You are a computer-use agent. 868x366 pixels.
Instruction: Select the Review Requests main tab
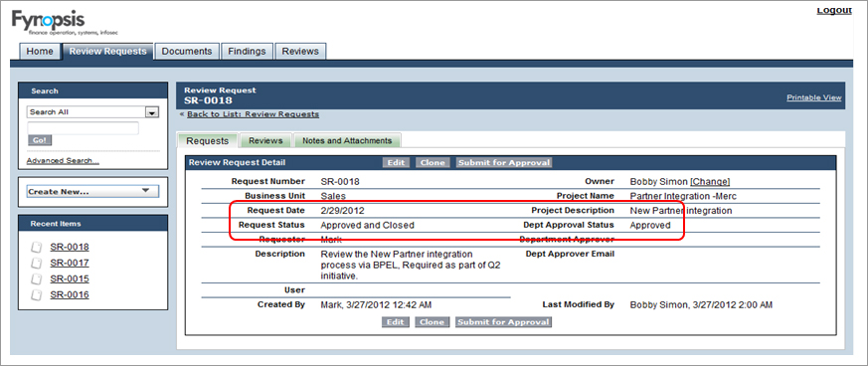tap(108, 51)
